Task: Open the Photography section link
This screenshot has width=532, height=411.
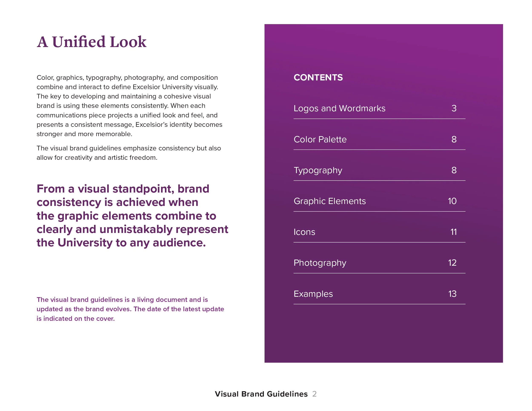Action: 320,263
